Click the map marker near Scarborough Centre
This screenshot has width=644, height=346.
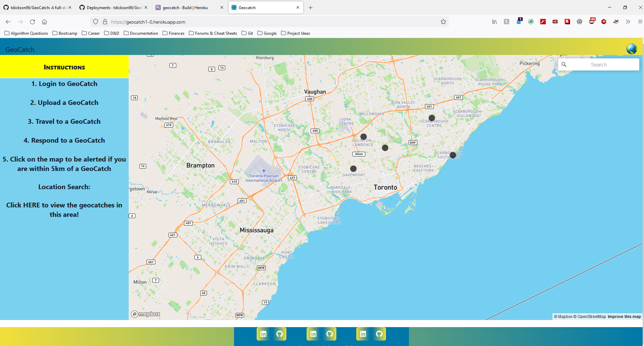pos(432,118)
